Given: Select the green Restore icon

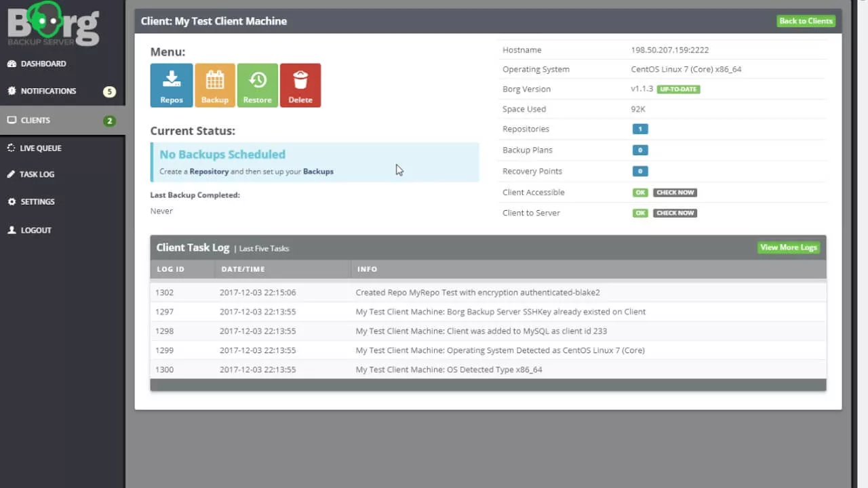Looking at the screenshot, I should point(258,85).
